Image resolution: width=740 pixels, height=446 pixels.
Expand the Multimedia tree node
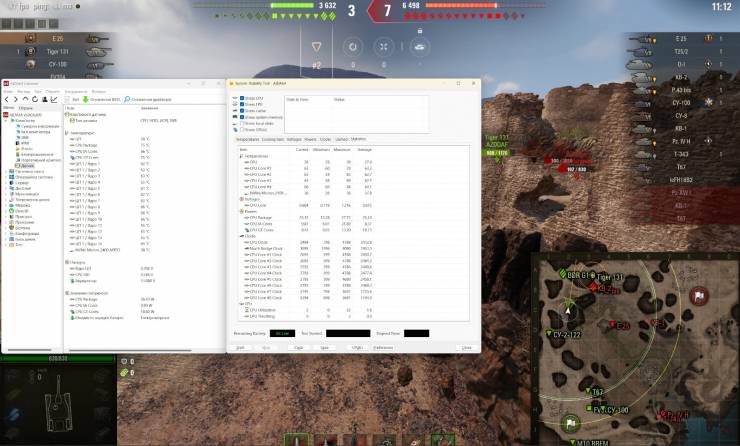coord(6,194)
